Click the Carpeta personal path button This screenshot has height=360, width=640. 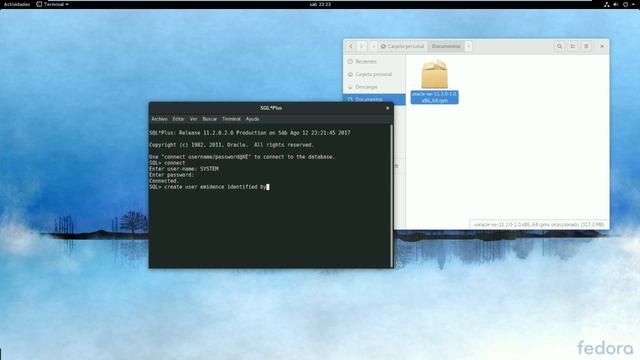pyautogui.click(x=403, y=46)
